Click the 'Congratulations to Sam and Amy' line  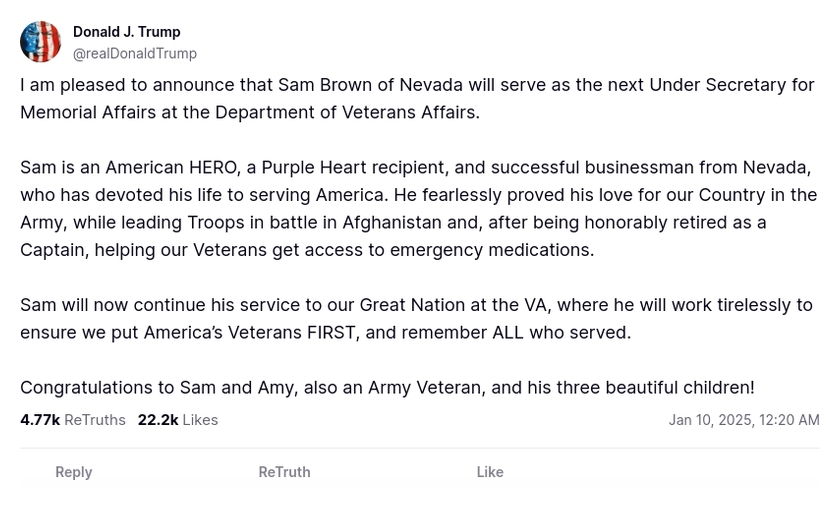click(387, 387)
